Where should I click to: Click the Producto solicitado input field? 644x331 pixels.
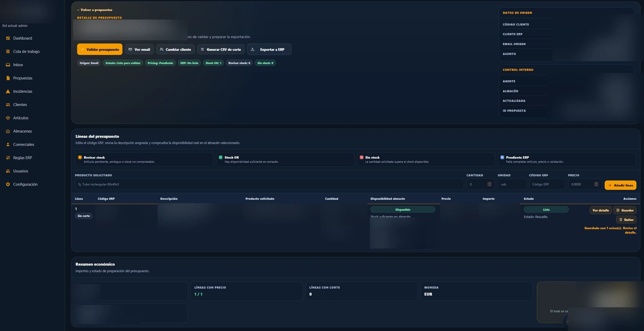coord(269,184)
